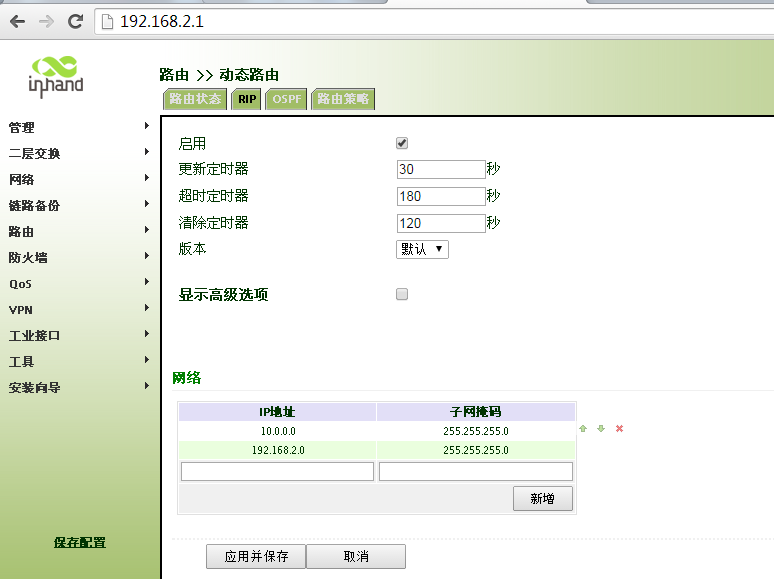Click the page icon in address bar
The width and height of the screenshot is (774, 579).
coord(108,21)
